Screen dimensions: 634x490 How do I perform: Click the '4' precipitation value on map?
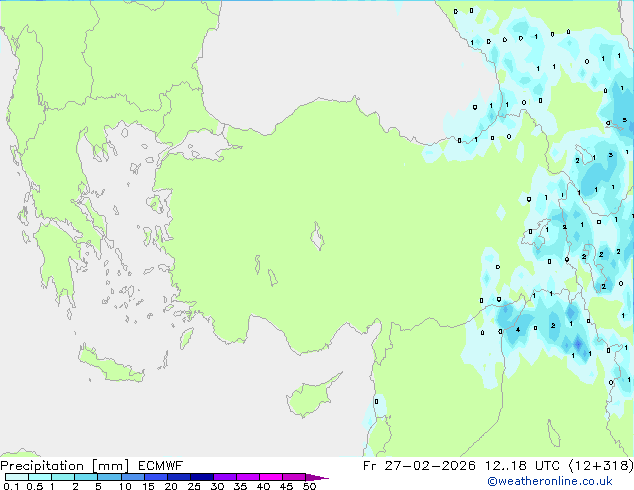click(518, 330)
